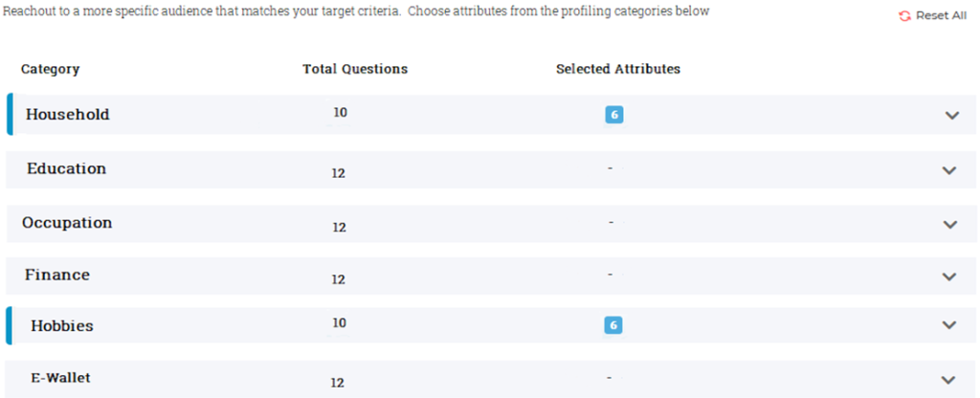
Task: Click the Hobbies selected attributes badge
Action: [613, 325]
